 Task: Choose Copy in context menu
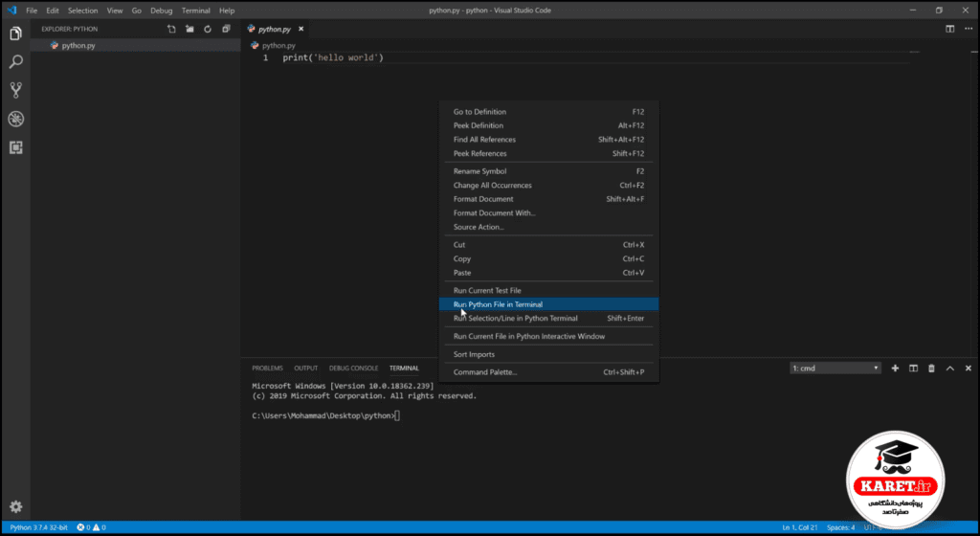(x=548, y=258)
